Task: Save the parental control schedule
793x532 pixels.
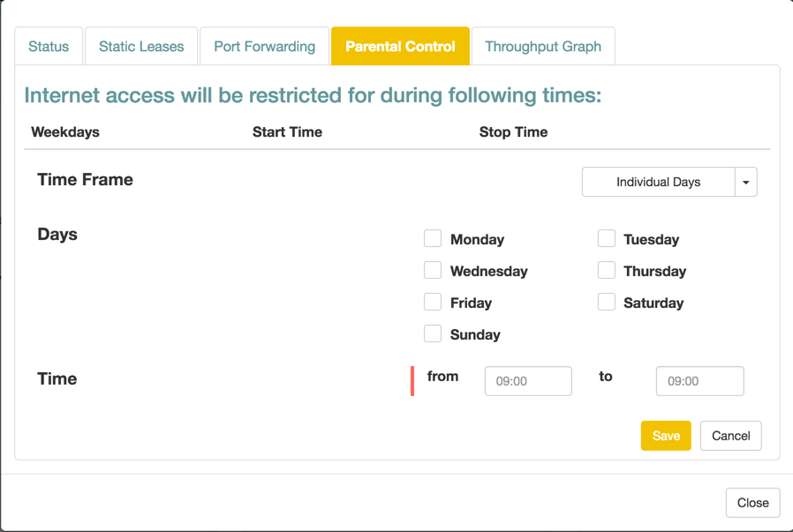Action: pos(666,436)
